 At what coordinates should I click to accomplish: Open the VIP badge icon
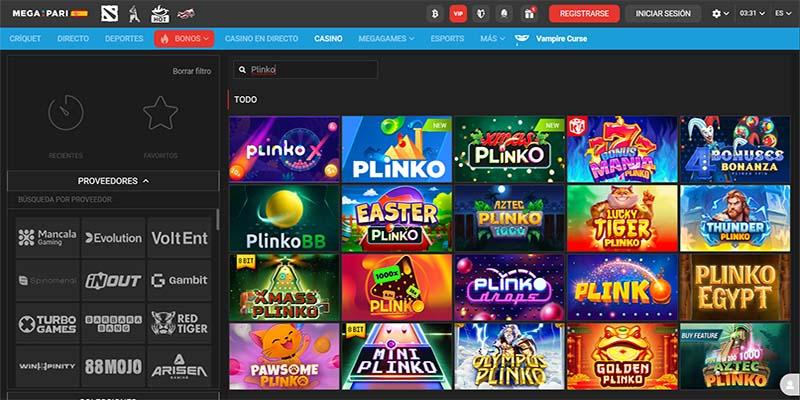458,14
